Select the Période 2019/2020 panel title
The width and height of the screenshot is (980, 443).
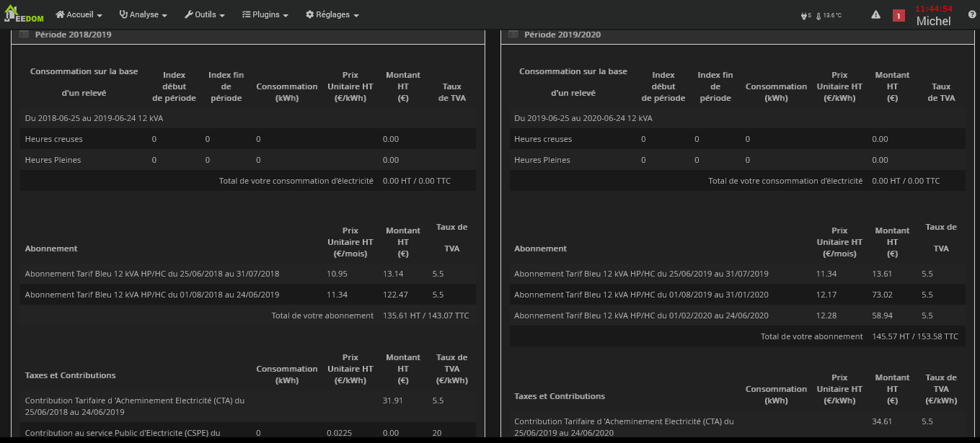point(562,35)
